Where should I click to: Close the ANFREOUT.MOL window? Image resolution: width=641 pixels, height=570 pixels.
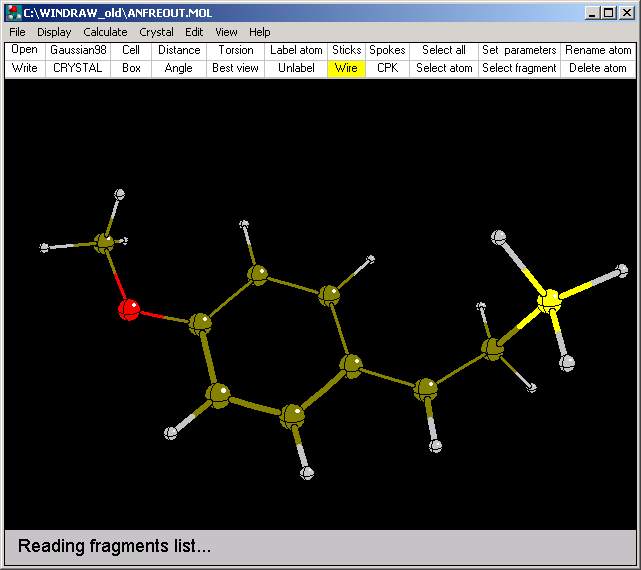[626, 13]
